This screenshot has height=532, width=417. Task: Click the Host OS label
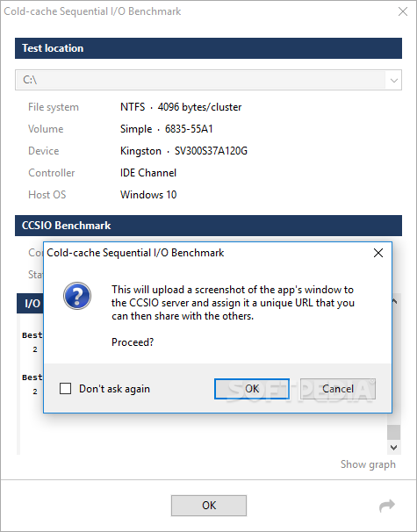coord(47,195)
